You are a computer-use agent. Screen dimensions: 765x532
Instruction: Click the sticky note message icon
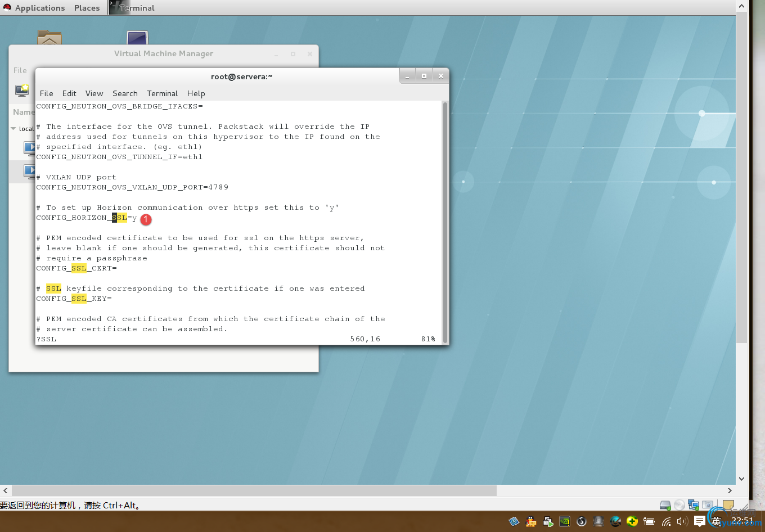[x=728, y=505]
